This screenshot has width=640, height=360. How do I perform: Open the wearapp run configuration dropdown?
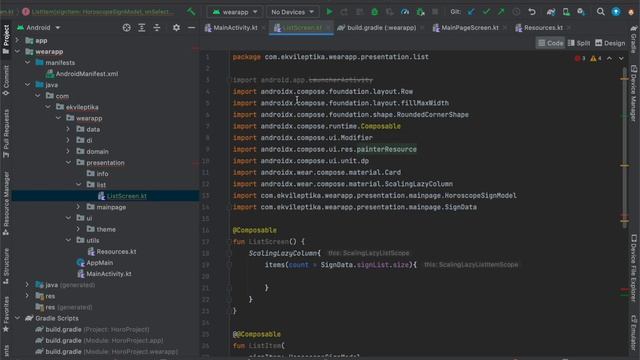pyautogui.click(x=235, y=12)
